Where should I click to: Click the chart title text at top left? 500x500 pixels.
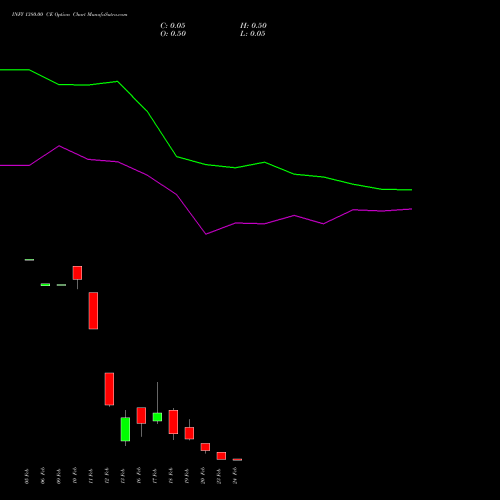69,15
